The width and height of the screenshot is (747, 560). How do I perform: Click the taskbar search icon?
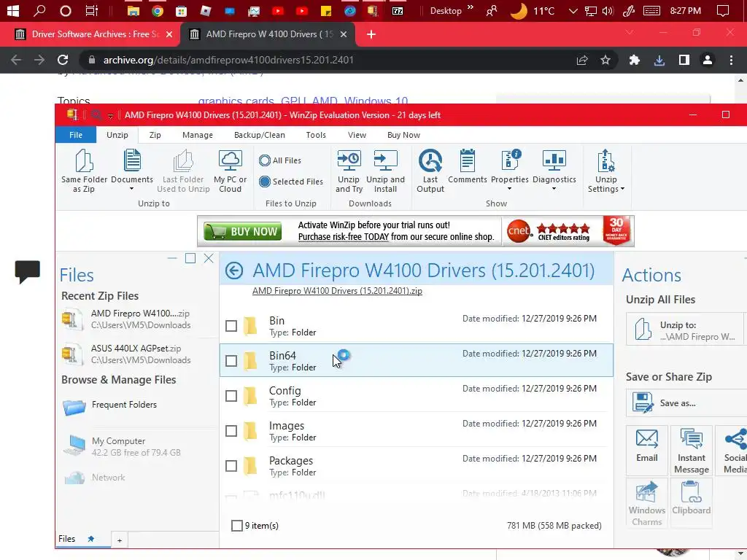pos(39,11)
